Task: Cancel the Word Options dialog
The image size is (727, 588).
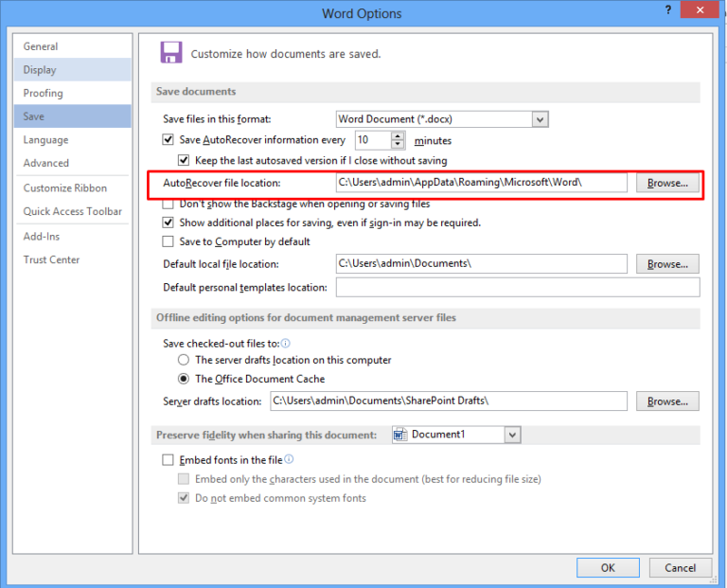Action: [680, 568]
